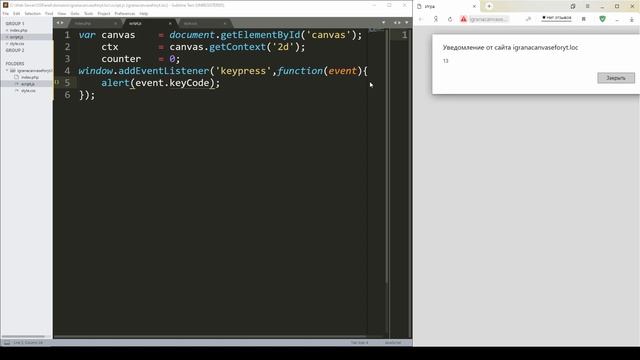Image resolution: width=640 pixels, height=360 pixels.
Task: Click the 'GROUP 2' sidebar heading
Action: 15,50
